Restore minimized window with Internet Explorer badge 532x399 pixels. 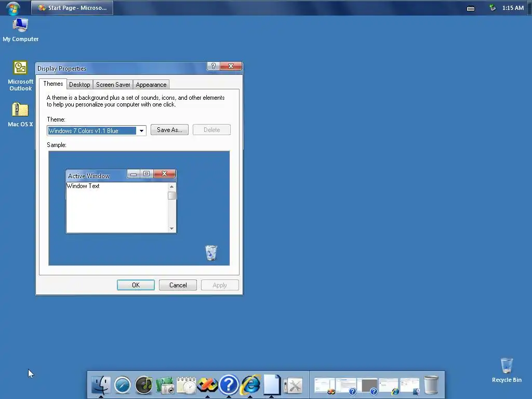(x=389, y=386)
